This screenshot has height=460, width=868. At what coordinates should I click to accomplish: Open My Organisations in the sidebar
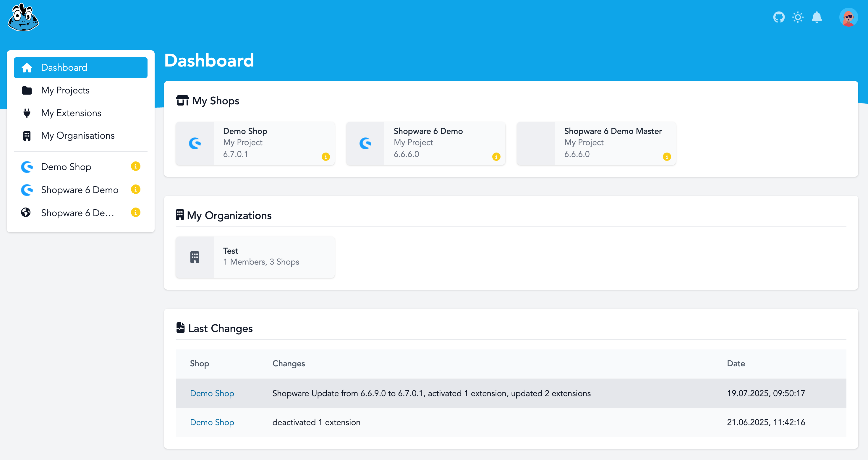tap(77, 135)
